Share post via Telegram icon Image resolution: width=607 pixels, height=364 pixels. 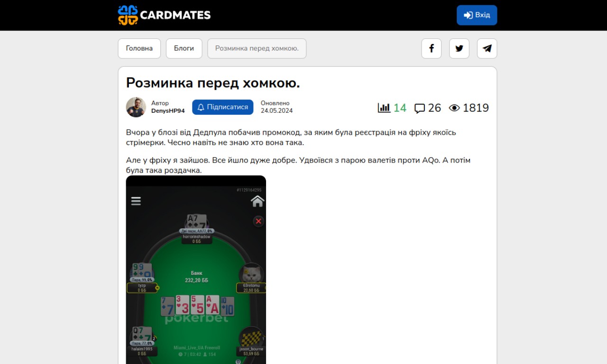click(x=487, y=48)
